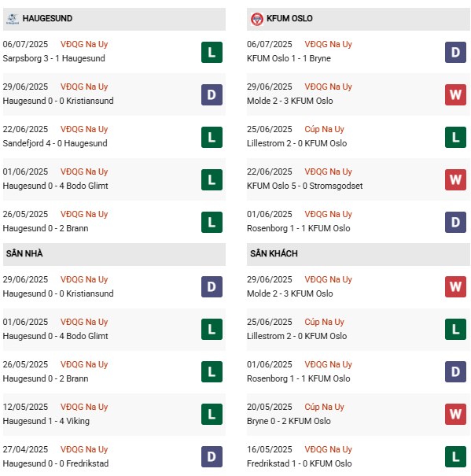Viewport: 471px width, 476px height.
Task: Open VĐQG Na Uy link dated 06/07/2025 for Haugesund
Action: click(84, 44)
